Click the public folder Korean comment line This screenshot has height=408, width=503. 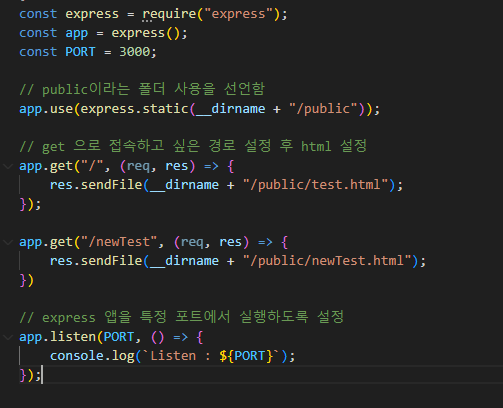142,89
